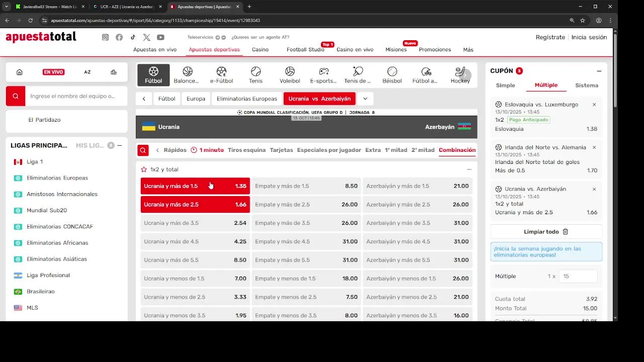Click Inicia sesión link

[x=589, y=37]
